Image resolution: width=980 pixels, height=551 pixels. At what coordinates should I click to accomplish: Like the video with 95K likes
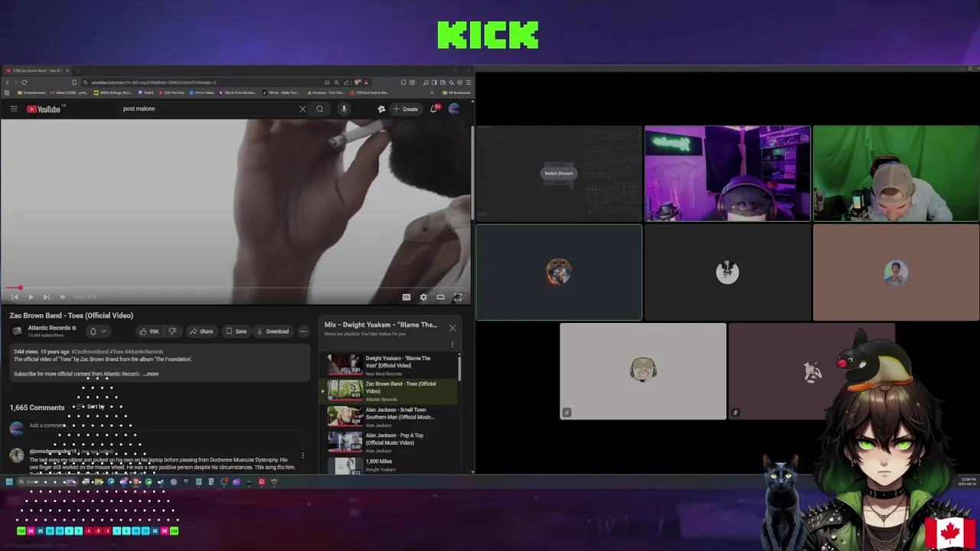(149, 331)
